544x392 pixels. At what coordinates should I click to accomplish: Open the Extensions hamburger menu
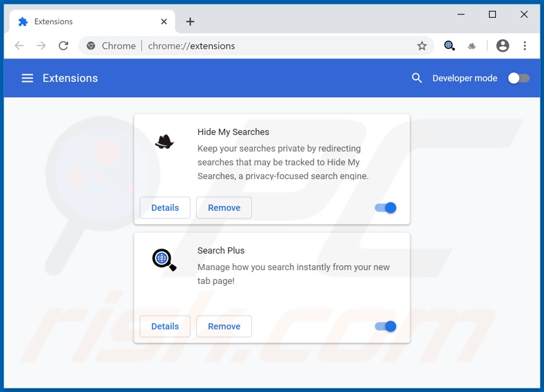pyautogui.click(x=28, y=78)
